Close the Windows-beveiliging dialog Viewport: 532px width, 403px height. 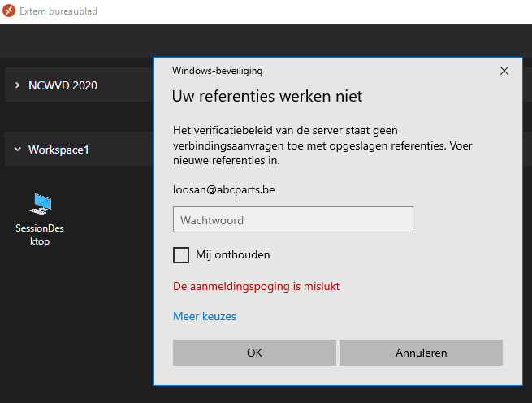pyautogui.click(x=504, y=71)
